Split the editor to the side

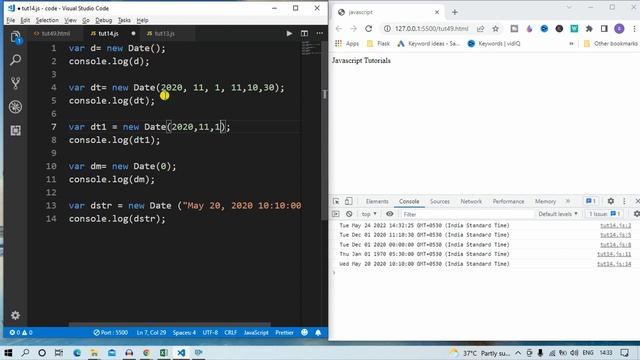(304, 33)
